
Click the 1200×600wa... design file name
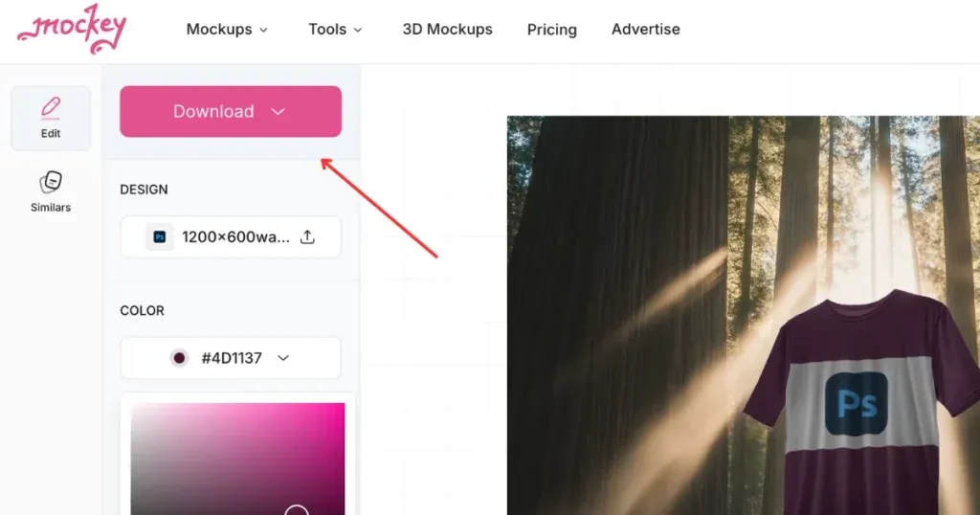(x=235, y=236)
